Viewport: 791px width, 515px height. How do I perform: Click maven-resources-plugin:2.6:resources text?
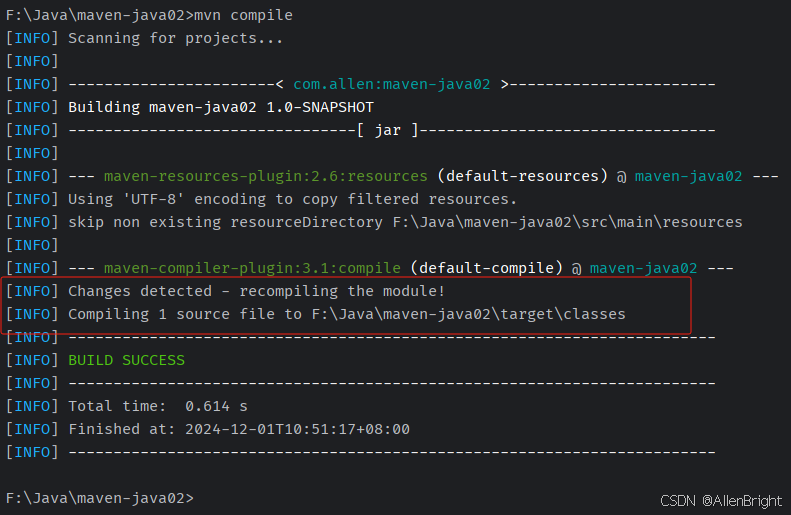265,176
